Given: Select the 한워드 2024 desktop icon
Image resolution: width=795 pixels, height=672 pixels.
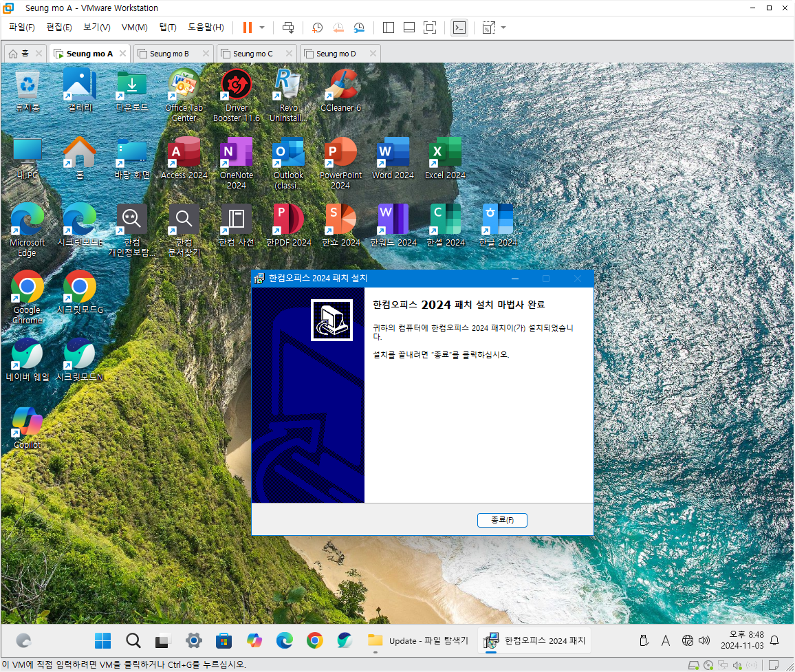Looking at the screenshot, I should pyautogui.click(x=393, y=226).
